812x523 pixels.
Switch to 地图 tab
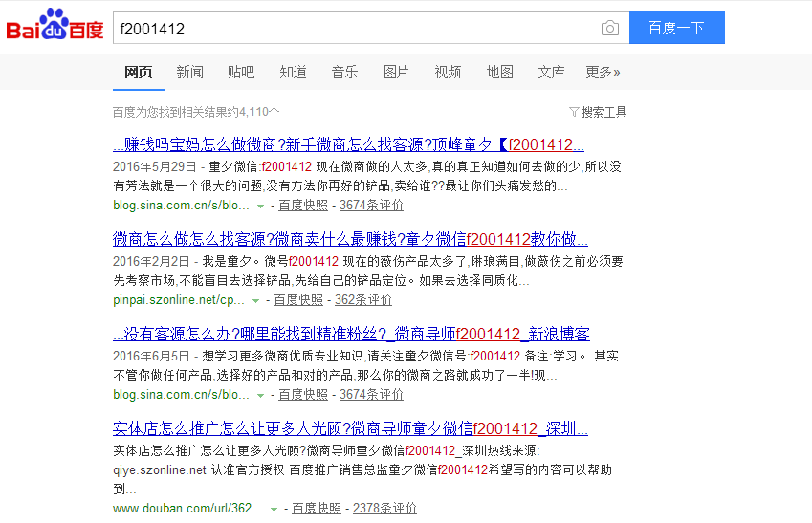500,72
